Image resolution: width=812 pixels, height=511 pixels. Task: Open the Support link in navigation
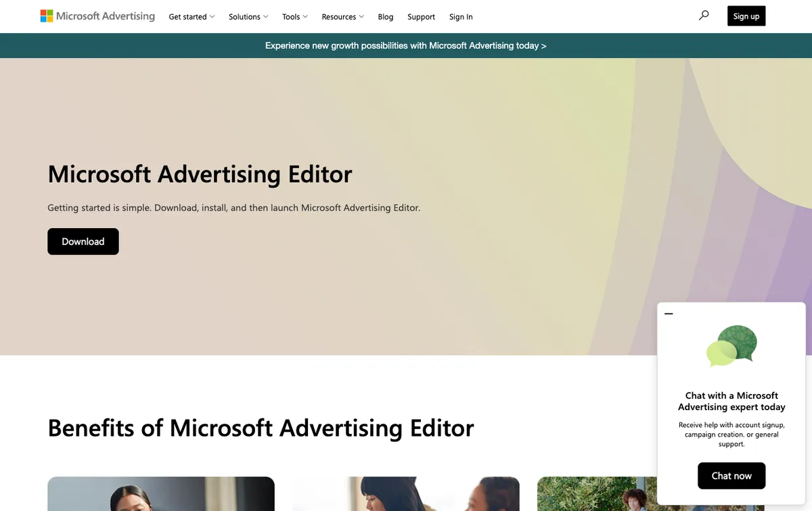[421, 17]
